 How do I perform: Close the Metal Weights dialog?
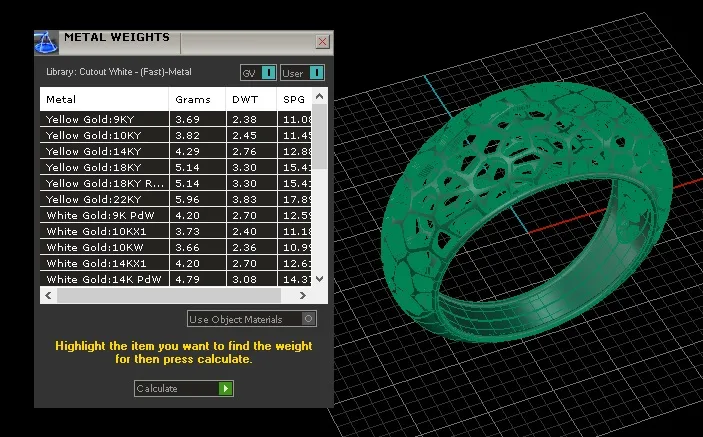(322, 42)
